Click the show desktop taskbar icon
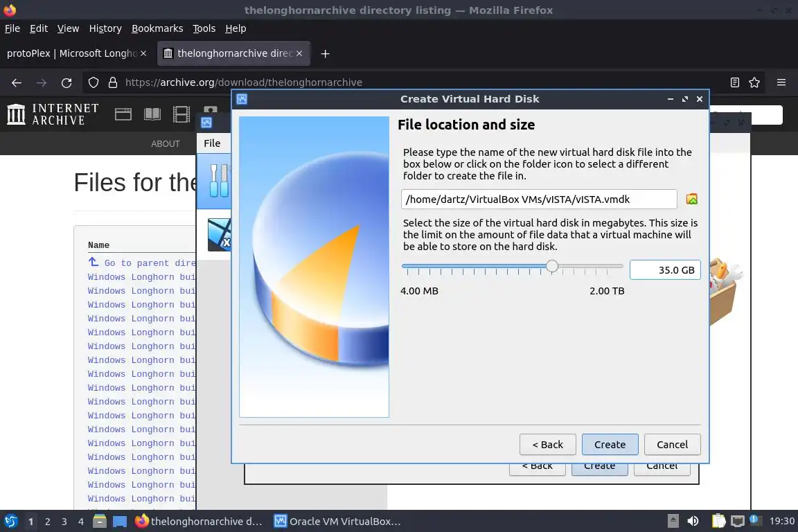Image resolution: width=798 pixels, height=532 pixels. click(x=120, y=522)
